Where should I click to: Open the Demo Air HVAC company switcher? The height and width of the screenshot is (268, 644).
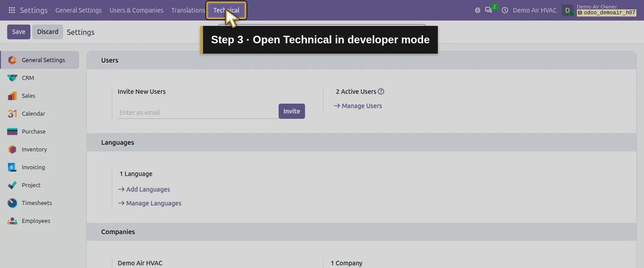[x=535, y=10]
